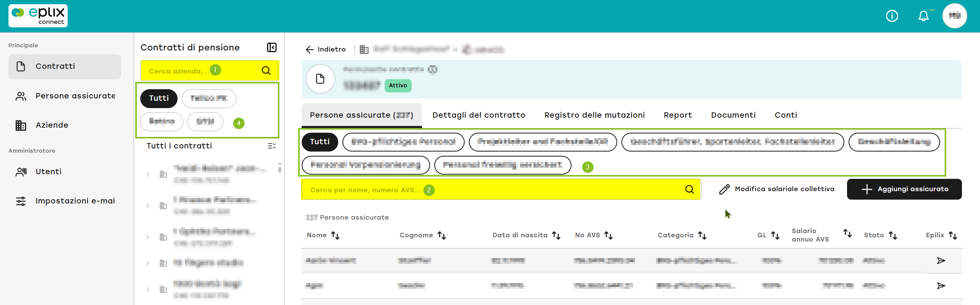Expand the first contract tree row
Image resolution: width=980 pixels, height=305 pixels.
click(148, 174)
